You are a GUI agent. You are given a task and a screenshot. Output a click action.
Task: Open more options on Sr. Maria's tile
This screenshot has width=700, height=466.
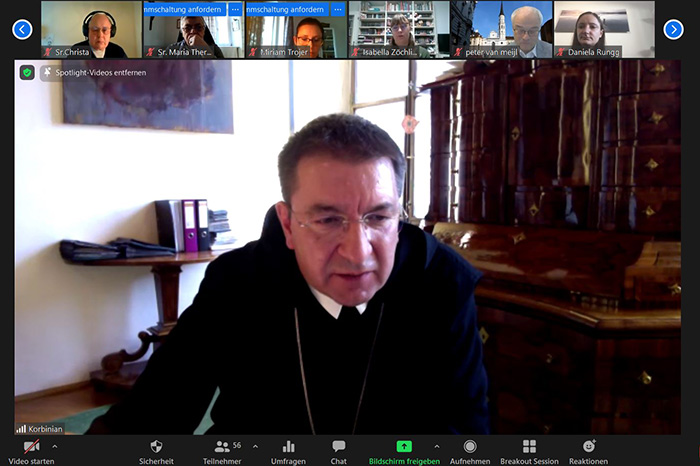pos(235,9)
